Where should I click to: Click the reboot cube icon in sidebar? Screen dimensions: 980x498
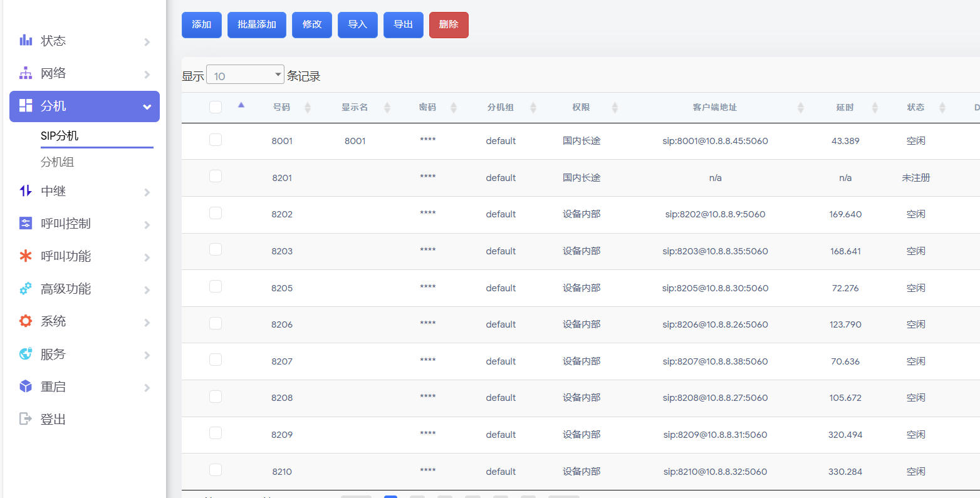(x=26, y=386)
